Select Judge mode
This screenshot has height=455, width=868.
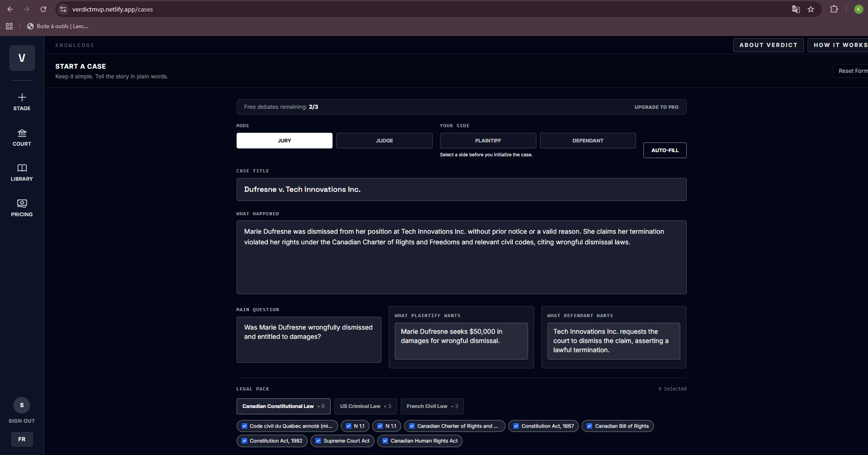(x=384, y=141)
